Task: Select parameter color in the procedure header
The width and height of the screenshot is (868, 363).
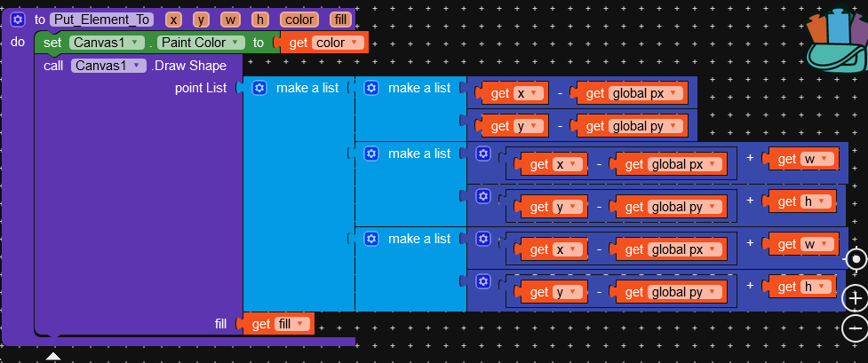Action: pos(299,20)
